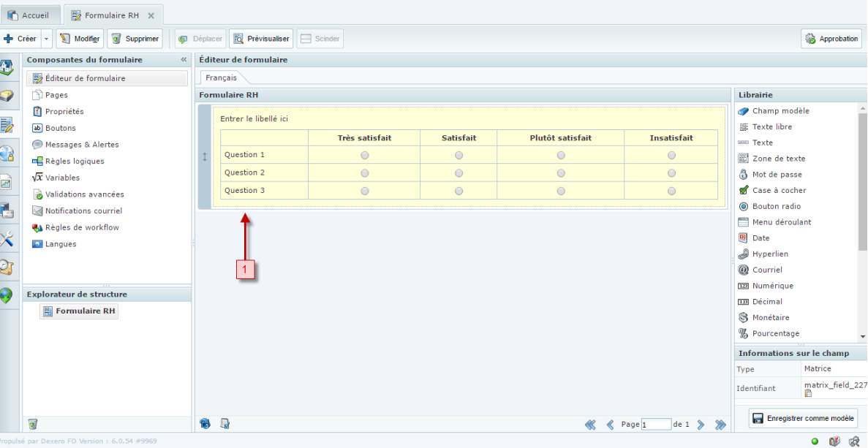The width and height of the screenshot is (868, 448).
Task: Click the Prévisualiser button
Action: pyautogui.click(x=261, y=39)
